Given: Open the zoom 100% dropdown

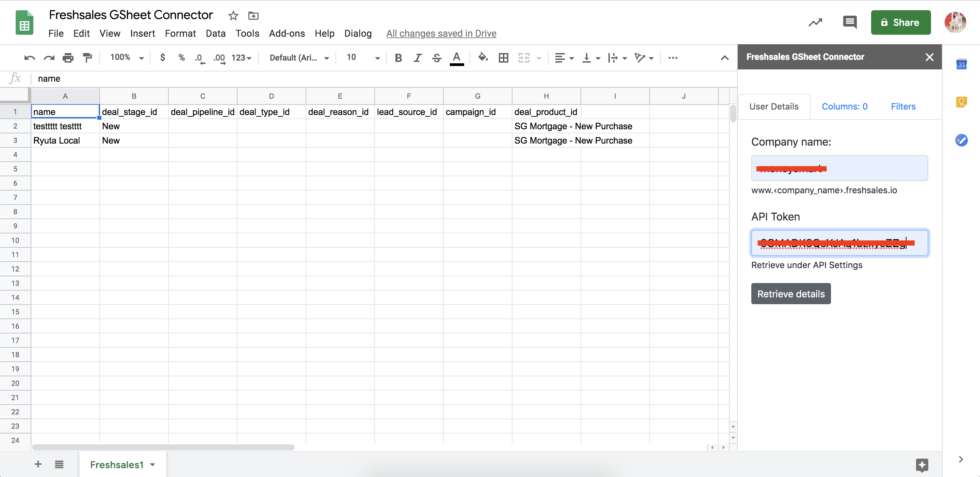Looking at the screenshot, I should 127,58.
